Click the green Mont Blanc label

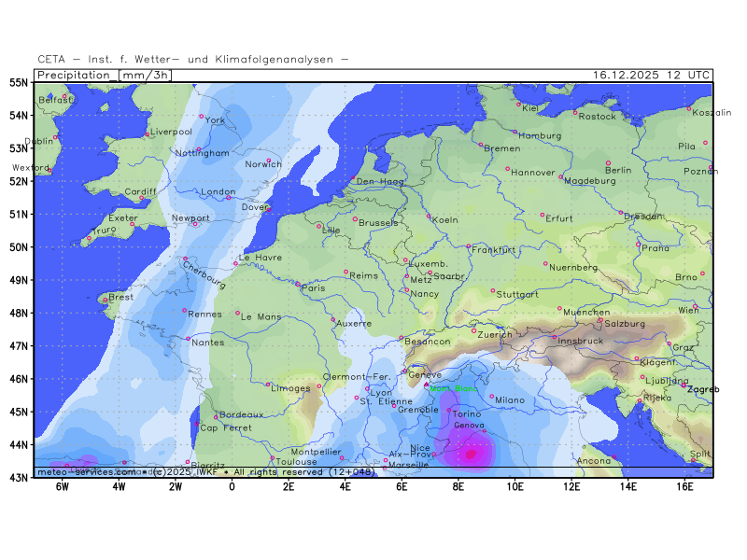(x=452, y=389)
